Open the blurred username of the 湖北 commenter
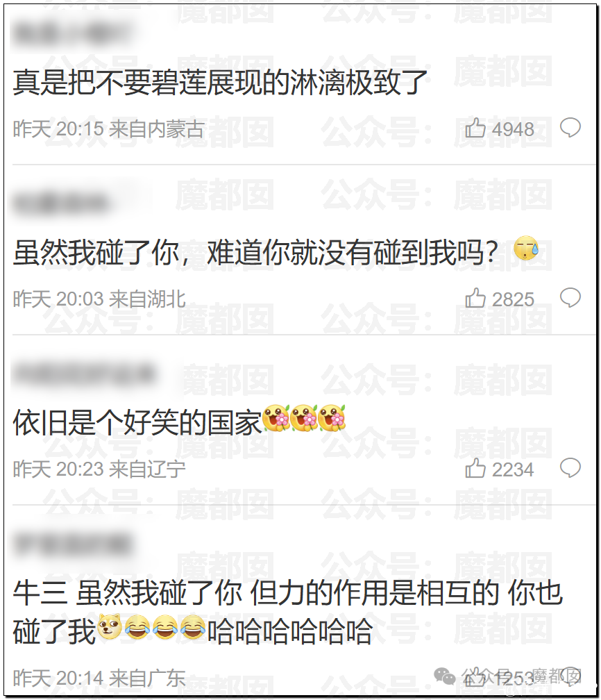This screenshot has width=601, height=700. 61,203
